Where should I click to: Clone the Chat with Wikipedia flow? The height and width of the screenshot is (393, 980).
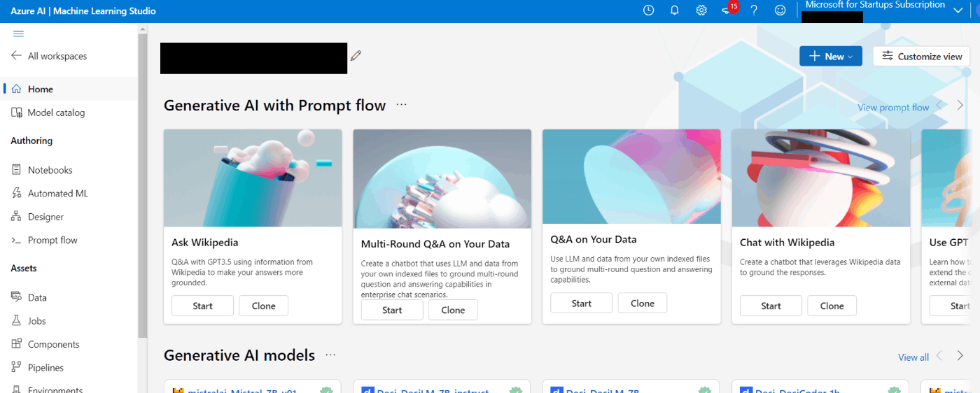click(832, 306)
